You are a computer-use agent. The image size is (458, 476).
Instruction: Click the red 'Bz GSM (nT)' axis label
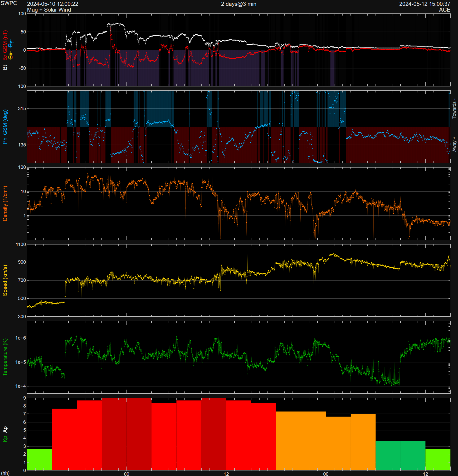pos(5,46)
